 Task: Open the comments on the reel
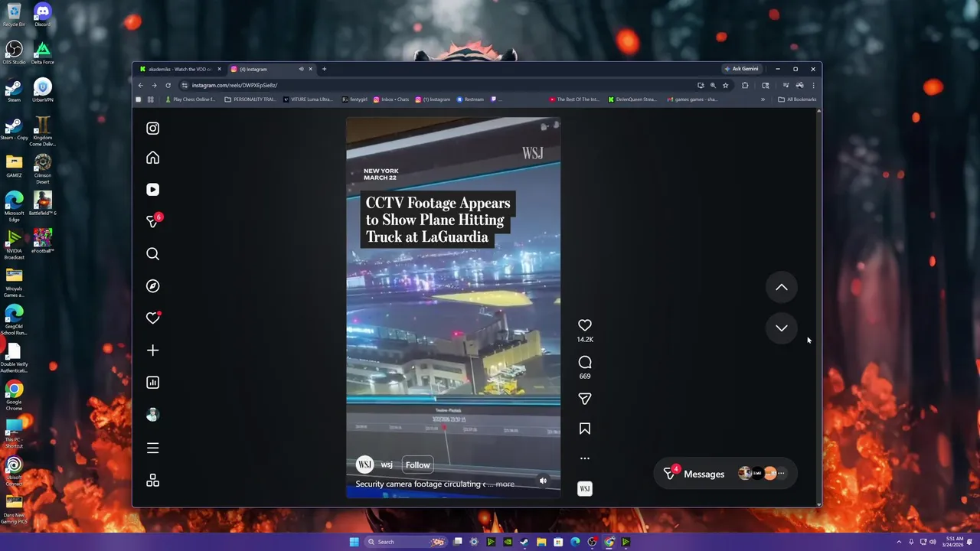tap(585, 362)
